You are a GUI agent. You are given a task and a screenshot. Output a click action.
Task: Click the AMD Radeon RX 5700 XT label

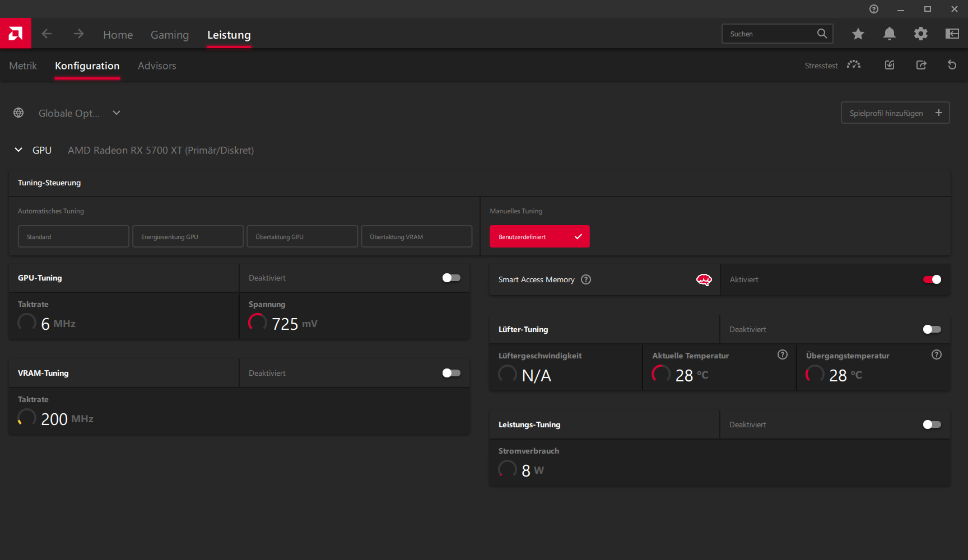(161, 150)
